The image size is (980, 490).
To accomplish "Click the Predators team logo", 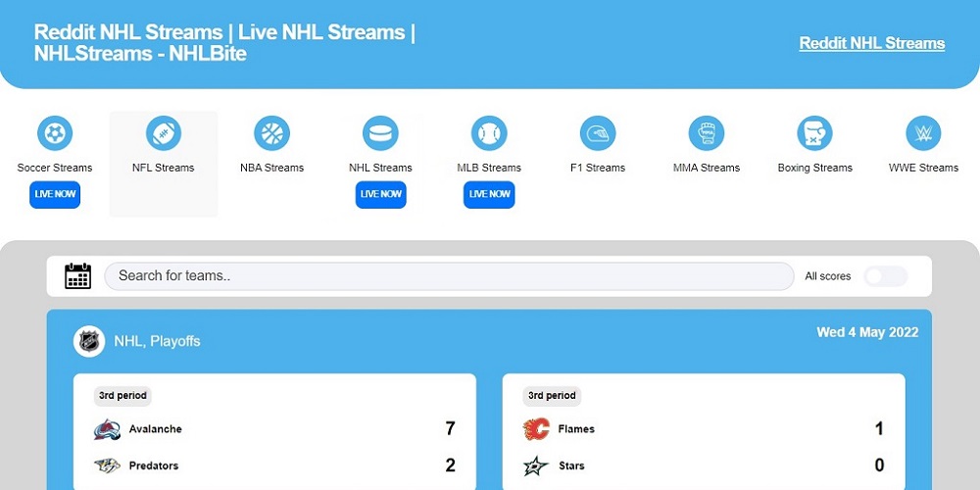I will point(107,465).
